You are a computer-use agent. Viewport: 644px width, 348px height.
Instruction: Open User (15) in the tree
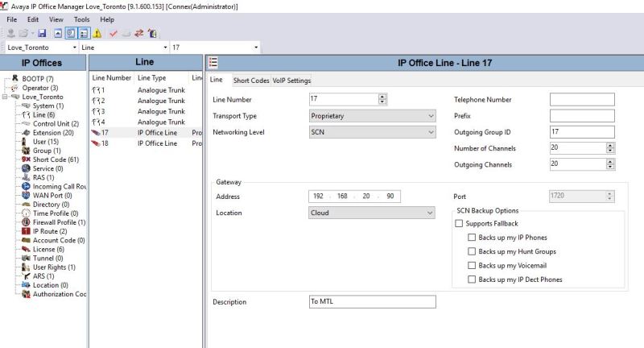46,142
